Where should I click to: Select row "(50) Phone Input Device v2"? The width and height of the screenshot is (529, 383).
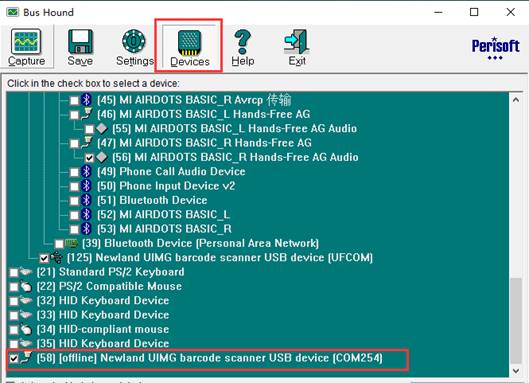[x=166, y=186]
